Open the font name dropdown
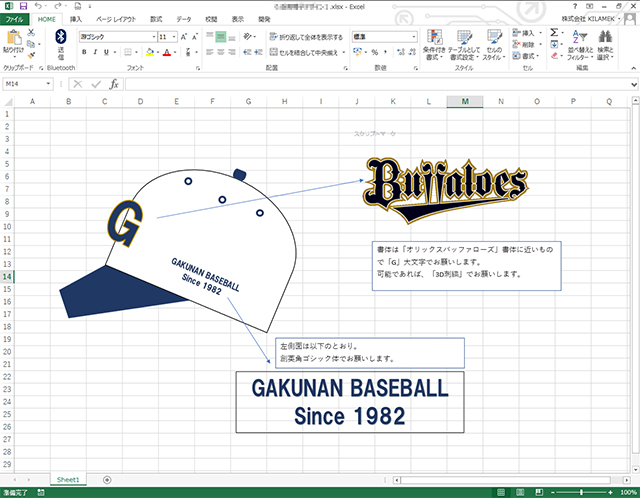Image resolution: width=640 pixels, height=498 pixels. point(154,37)
